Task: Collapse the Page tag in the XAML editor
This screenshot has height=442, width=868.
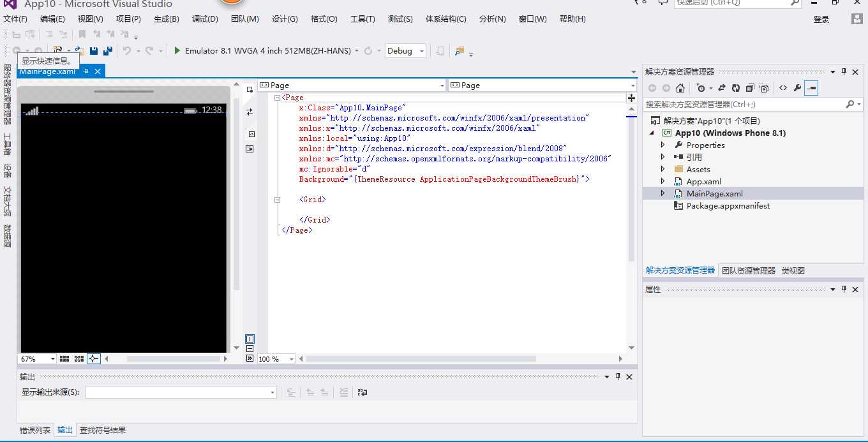Action: pos(278,98)
